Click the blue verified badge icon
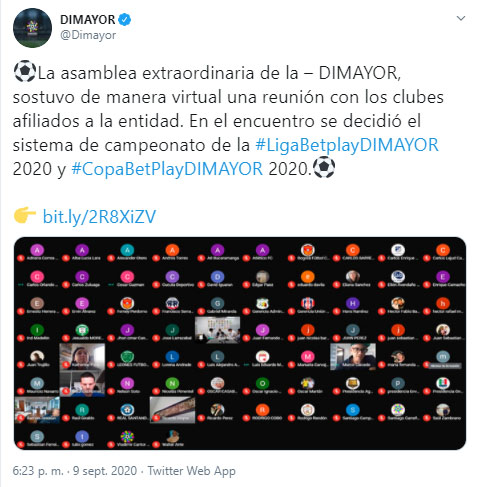Image resolution: width=479 pixels, height=487 pixels. (125, 20)
